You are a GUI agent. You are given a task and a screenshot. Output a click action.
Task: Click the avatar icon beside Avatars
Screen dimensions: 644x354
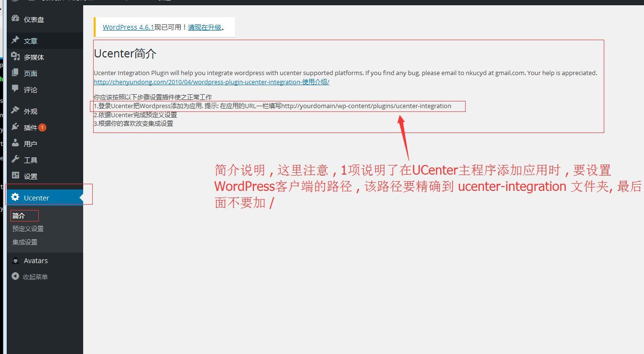tap(15, 260)
